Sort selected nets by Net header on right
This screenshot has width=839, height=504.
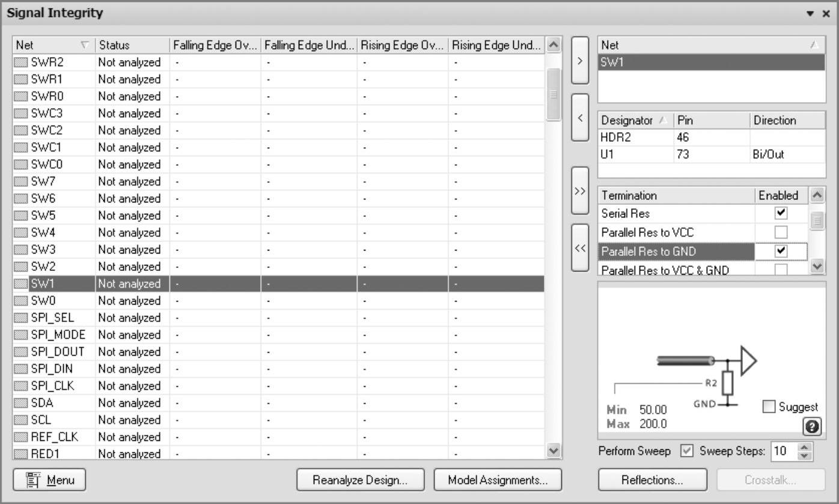click(x=712, y=45)
